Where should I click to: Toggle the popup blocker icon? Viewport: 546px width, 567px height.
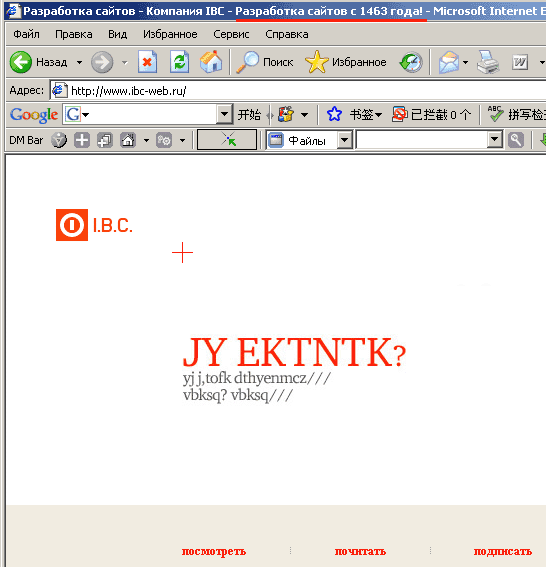(x=400, y=114)
